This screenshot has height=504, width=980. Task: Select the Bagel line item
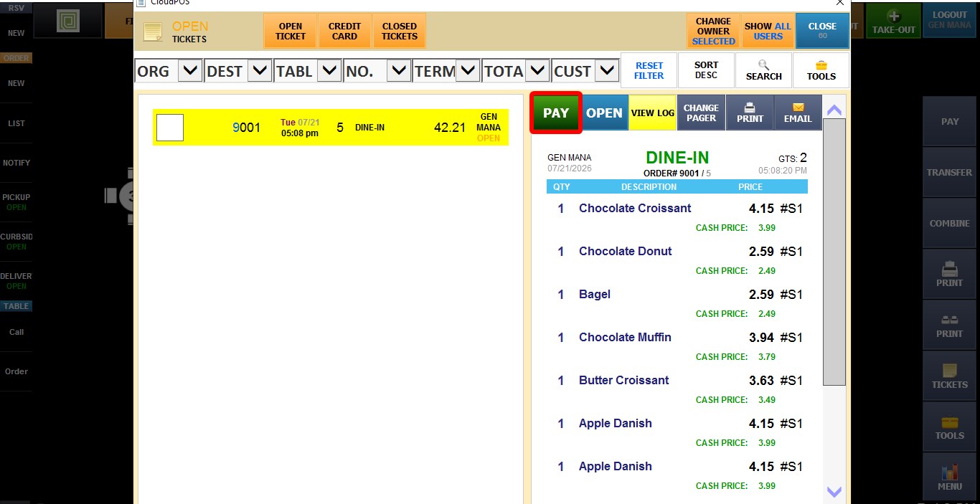tap(677, 295)
